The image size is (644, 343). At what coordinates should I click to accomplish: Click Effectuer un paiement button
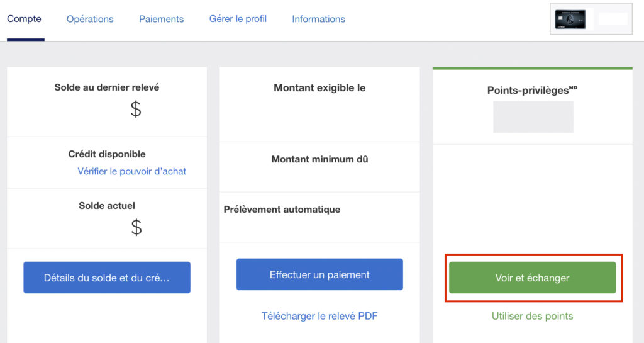[319, 274]
